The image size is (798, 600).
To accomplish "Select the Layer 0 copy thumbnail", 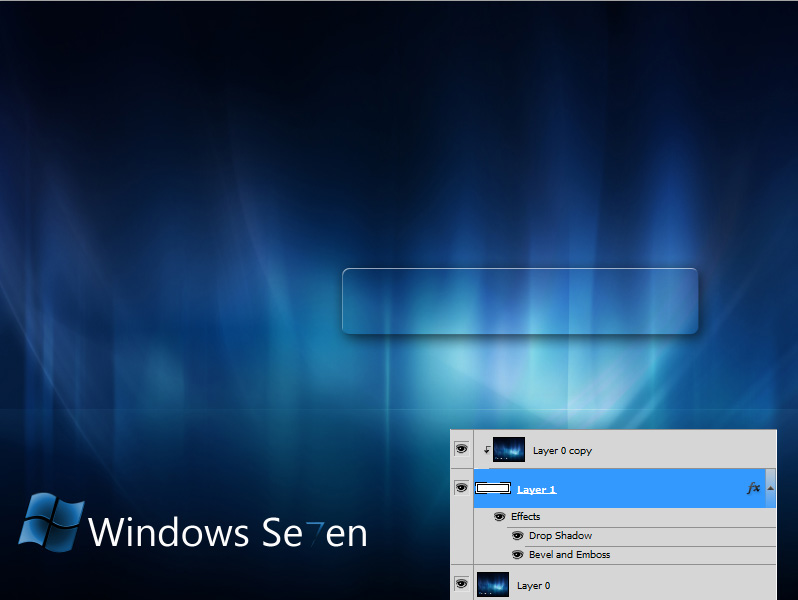I will click(509, 449).
